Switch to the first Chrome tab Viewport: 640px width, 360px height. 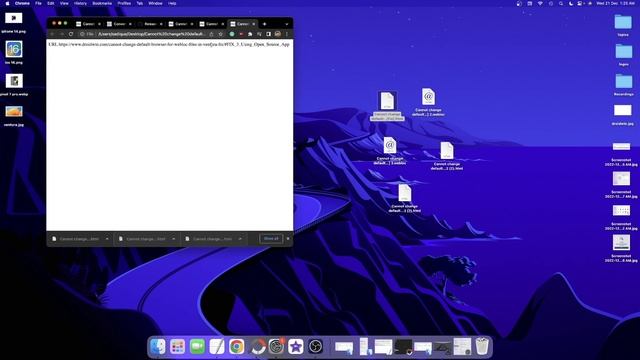click(x=89, y=24)
